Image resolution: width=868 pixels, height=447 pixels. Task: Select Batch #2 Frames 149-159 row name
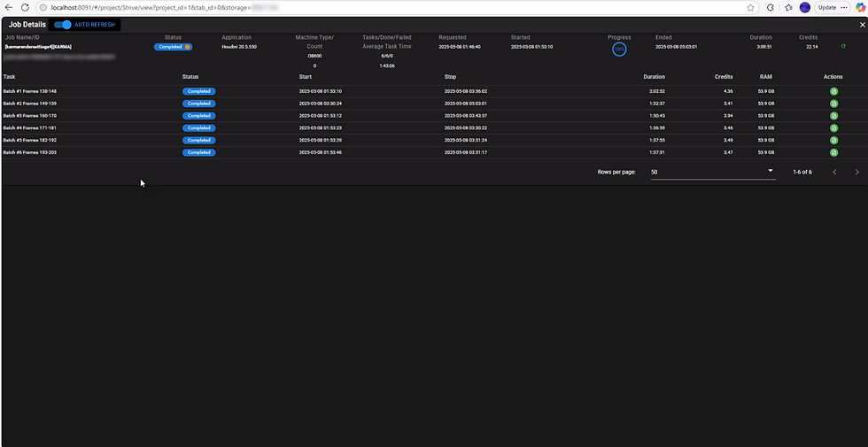click(x=30, y=104)
